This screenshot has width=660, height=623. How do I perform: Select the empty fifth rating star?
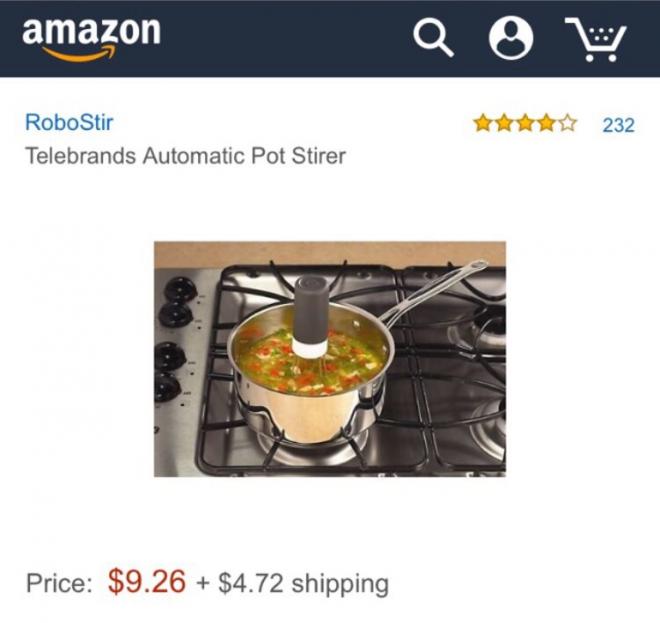tap(567, 124)
